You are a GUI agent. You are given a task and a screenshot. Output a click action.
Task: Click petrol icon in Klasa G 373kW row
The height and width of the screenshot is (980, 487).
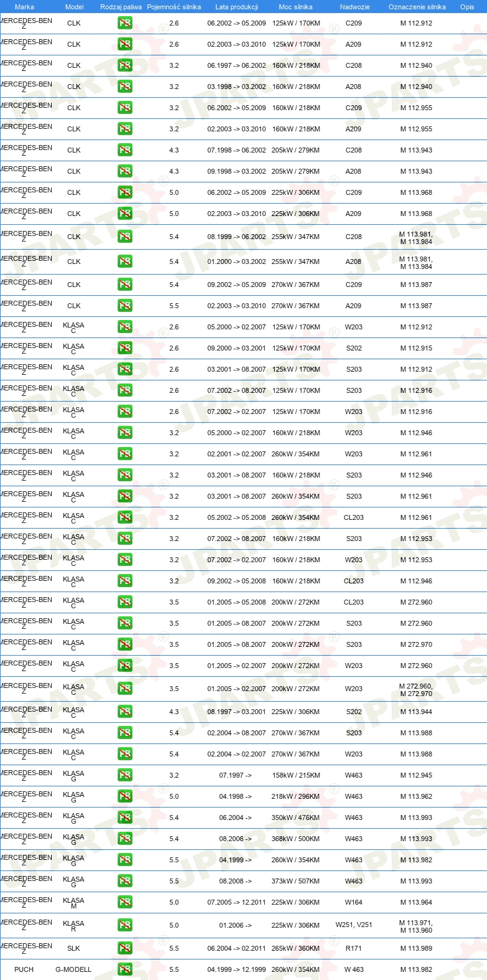[125, 882]
